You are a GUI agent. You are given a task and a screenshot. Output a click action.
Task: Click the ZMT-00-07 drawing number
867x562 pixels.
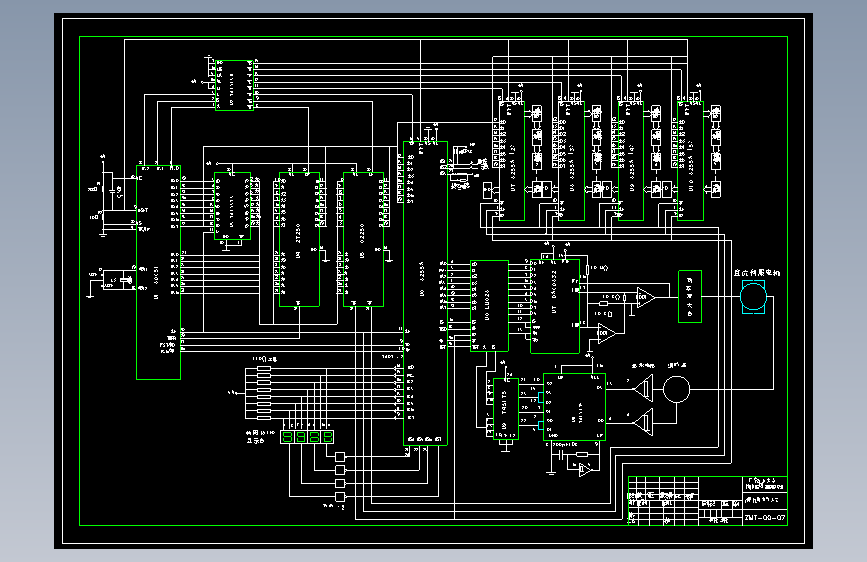765,518
